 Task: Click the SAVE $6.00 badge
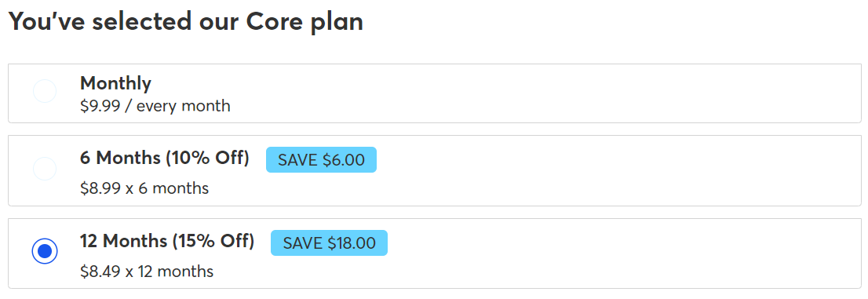pyautogui.click(x=321, y=160)
